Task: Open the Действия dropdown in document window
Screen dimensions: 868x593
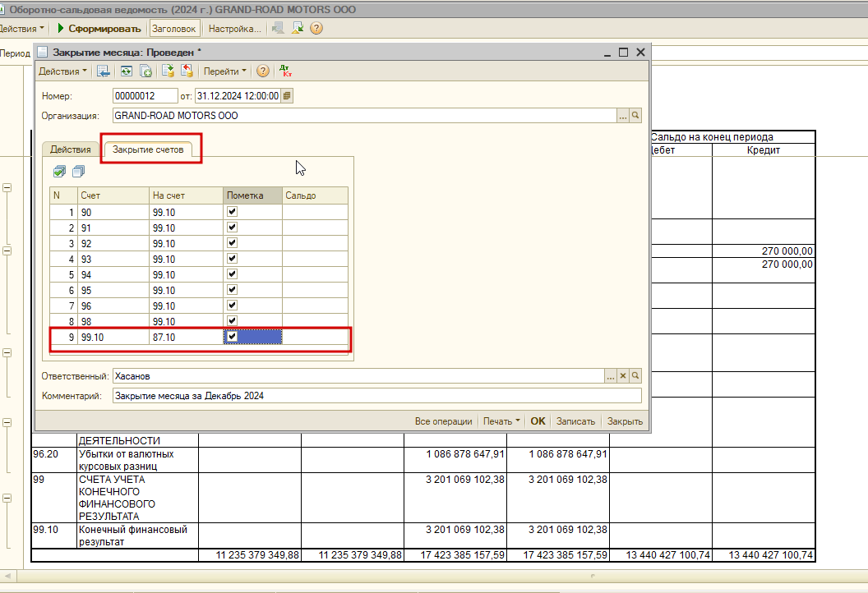Action: (x=62, y=71)
